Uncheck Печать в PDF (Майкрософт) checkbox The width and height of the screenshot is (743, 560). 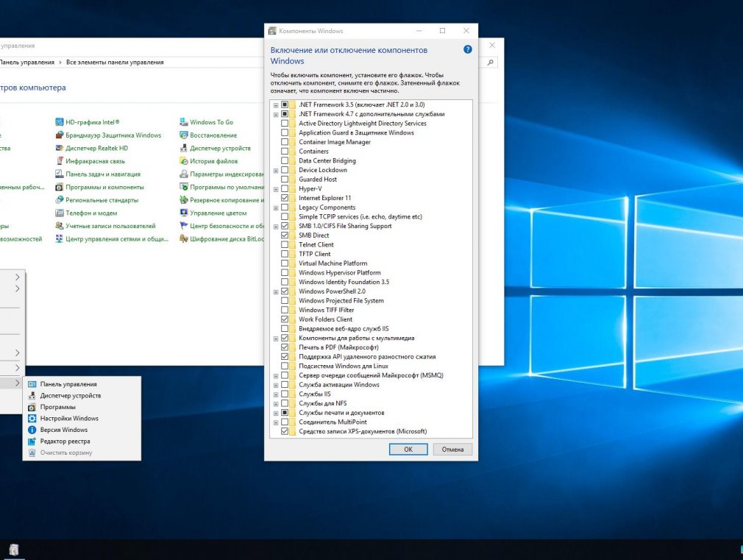pyautogui.click(x=284, y=347)
